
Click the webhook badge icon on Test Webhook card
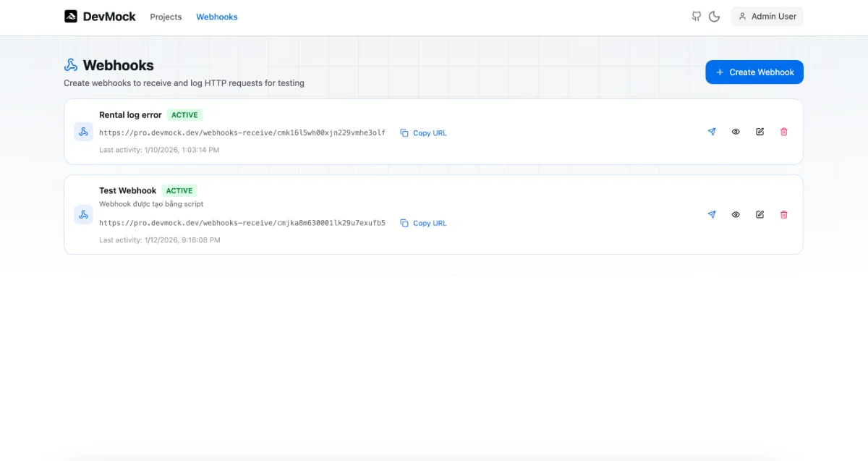point(83,214)
